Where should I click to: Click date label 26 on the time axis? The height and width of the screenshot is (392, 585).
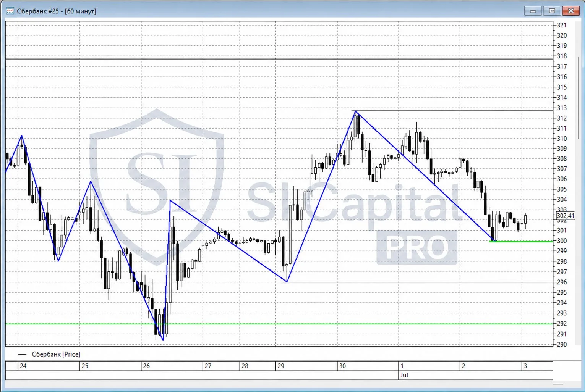point(146,366)
